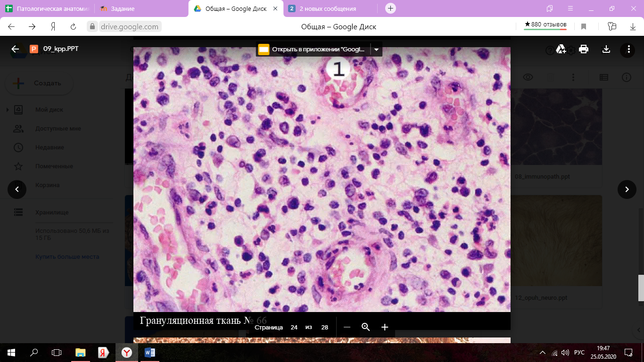This screenshot has width=644, height=362.
Task: Open File Explorer from the taskbar
Action: (x=81, y=352)
